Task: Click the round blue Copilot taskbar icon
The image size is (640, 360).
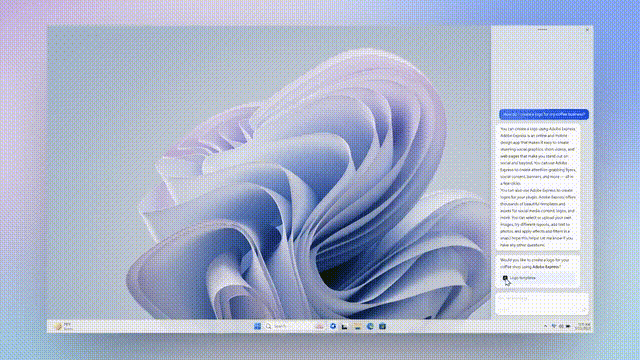Action: (333, 326)
